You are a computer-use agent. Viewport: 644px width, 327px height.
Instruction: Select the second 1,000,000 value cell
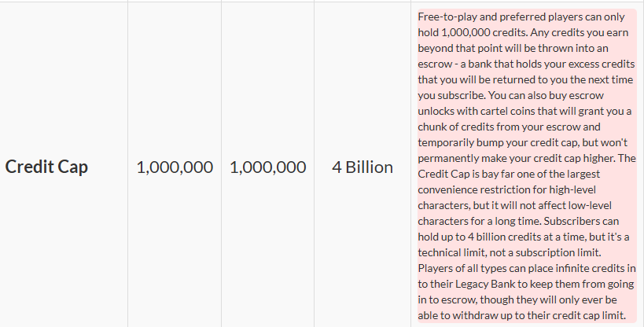[x=268, y=167]
